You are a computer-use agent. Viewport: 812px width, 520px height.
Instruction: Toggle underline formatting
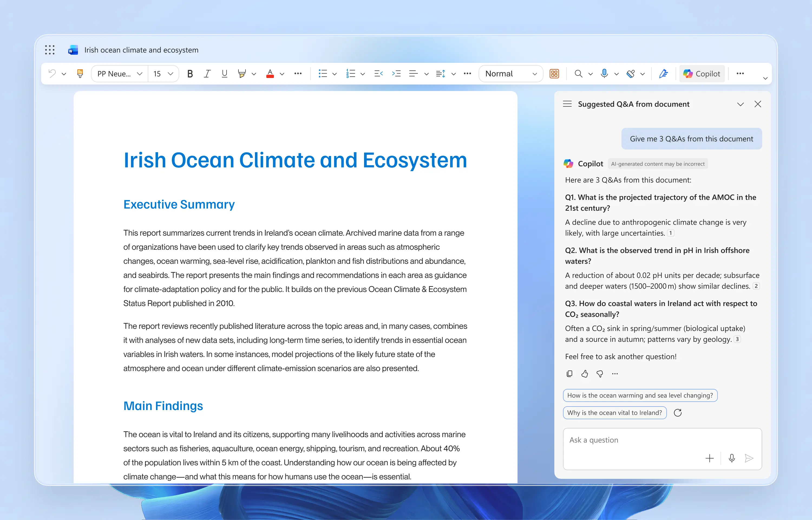click(x=224, y=74)
